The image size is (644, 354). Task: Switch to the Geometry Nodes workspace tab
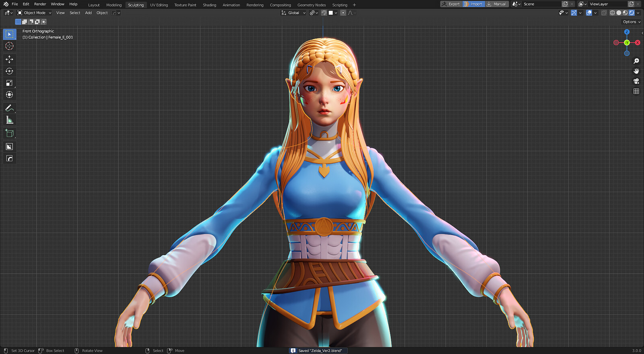[312, 5]
